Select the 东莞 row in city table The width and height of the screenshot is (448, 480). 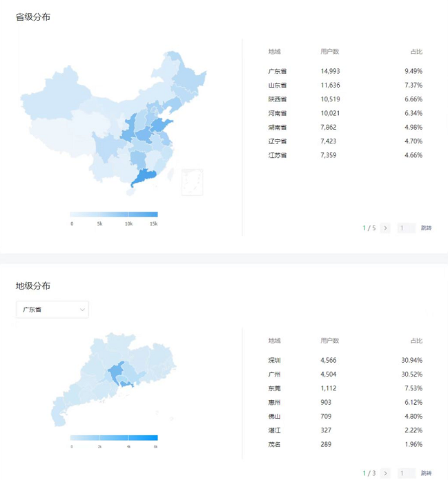tap(345, 388)
